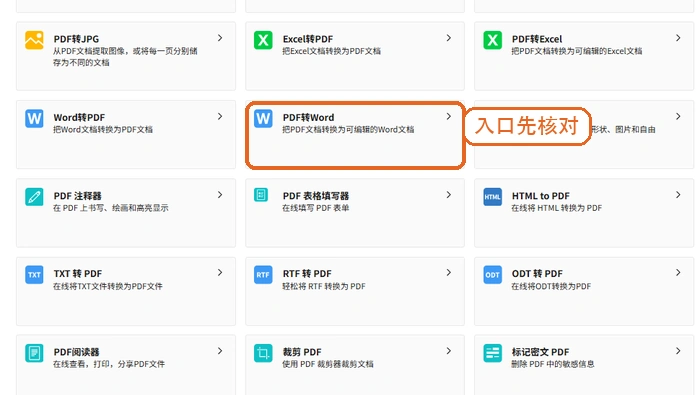Image resolution: width=700 pixels, height=395 pixels.
Task: Open PDF转JPG card chevron arrow
Action: tap(220, 38)
